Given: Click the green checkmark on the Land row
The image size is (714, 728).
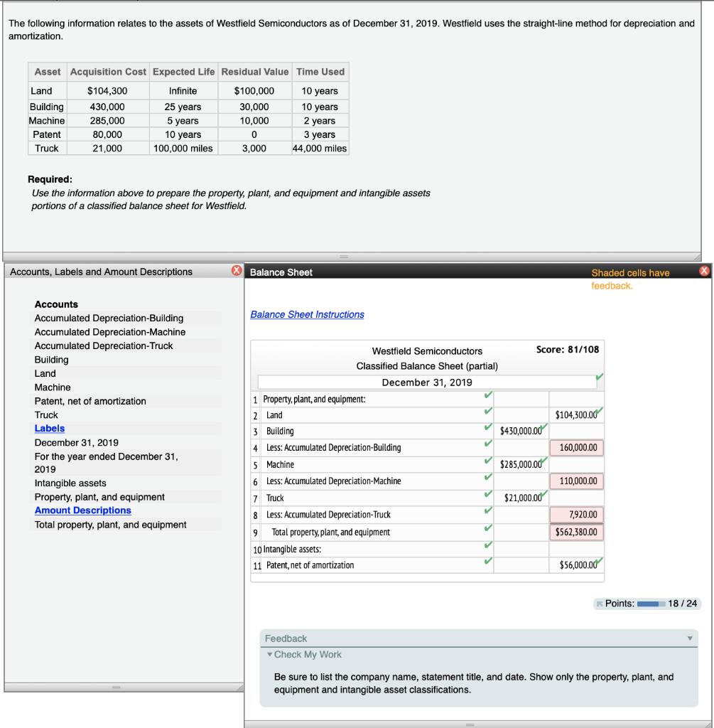Looking at the screenshot, I should tap(487, 411).
